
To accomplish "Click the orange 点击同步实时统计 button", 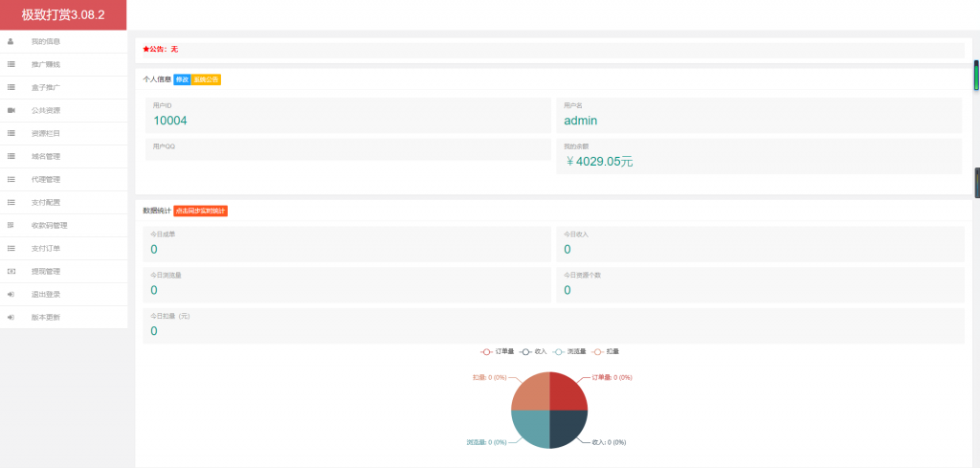I will (201, 212).
